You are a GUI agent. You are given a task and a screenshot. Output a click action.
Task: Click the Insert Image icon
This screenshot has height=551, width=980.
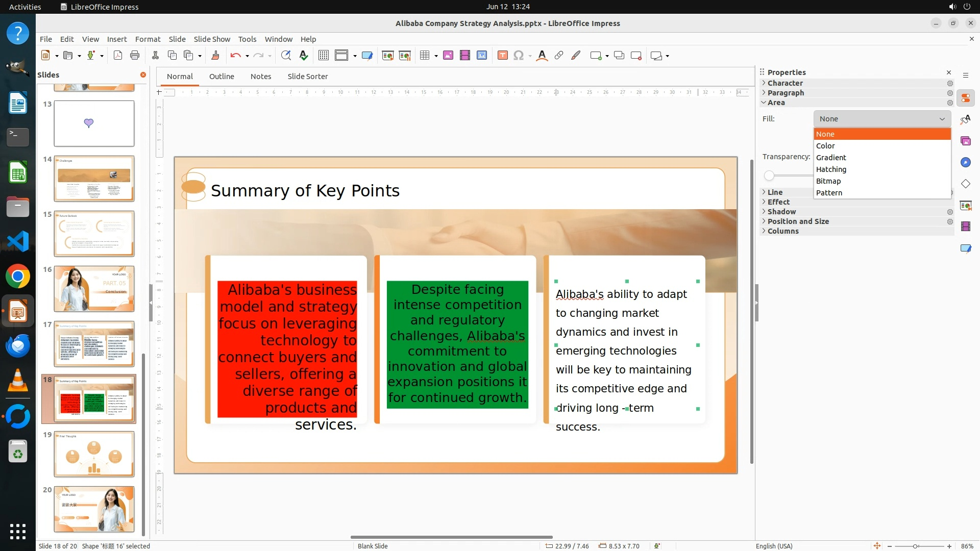pyautogui.click(x=448, y=56)
